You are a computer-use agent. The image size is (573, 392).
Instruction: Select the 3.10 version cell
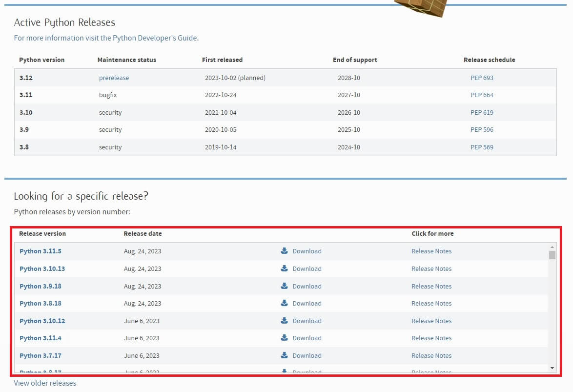pos(26,113)
